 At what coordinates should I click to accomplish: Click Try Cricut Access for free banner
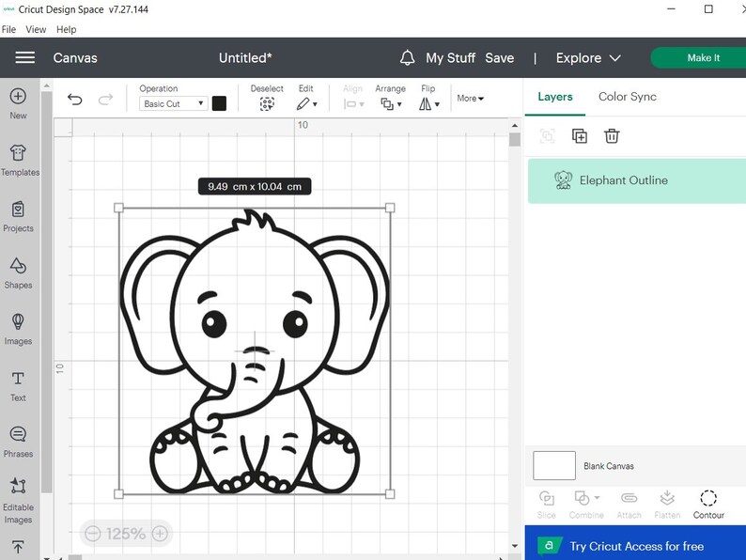(x=635, y=543)
